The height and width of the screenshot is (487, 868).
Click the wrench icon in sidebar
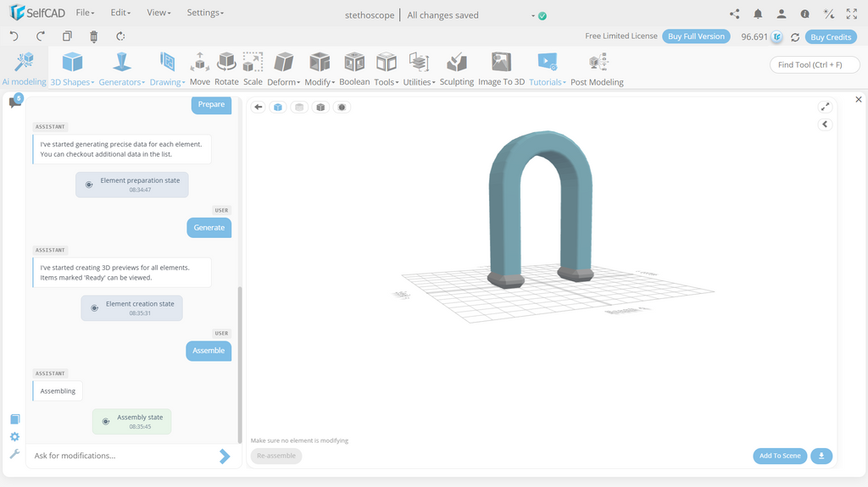click(x=15, y=454)
